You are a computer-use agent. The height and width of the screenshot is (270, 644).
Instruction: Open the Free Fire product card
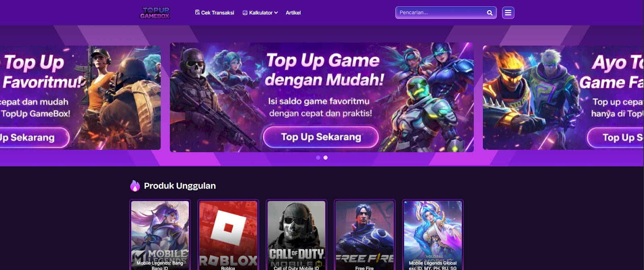pos(365,235)
